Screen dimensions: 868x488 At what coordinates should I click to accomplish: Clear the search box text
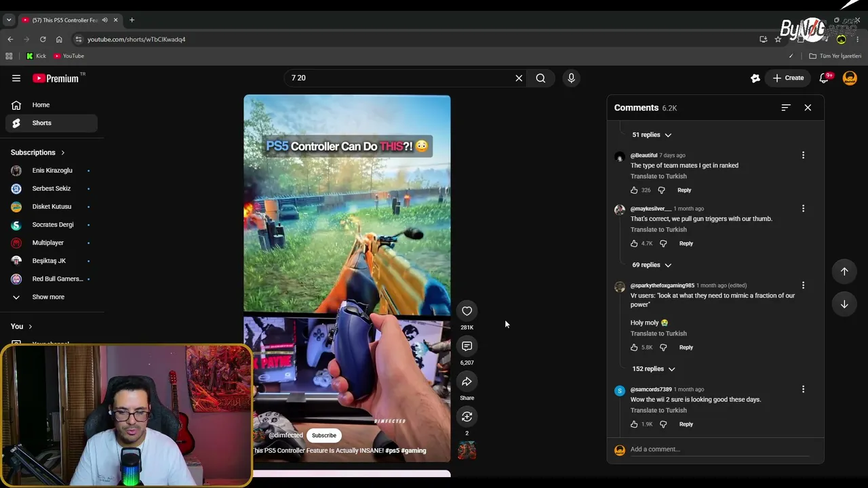click(x=519, y=78)
